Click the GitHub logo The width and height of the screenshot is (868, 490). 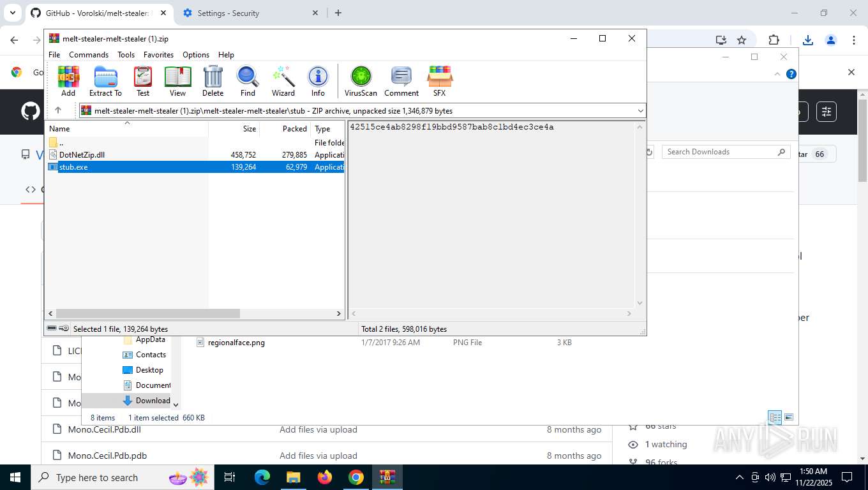pos(31,112)
